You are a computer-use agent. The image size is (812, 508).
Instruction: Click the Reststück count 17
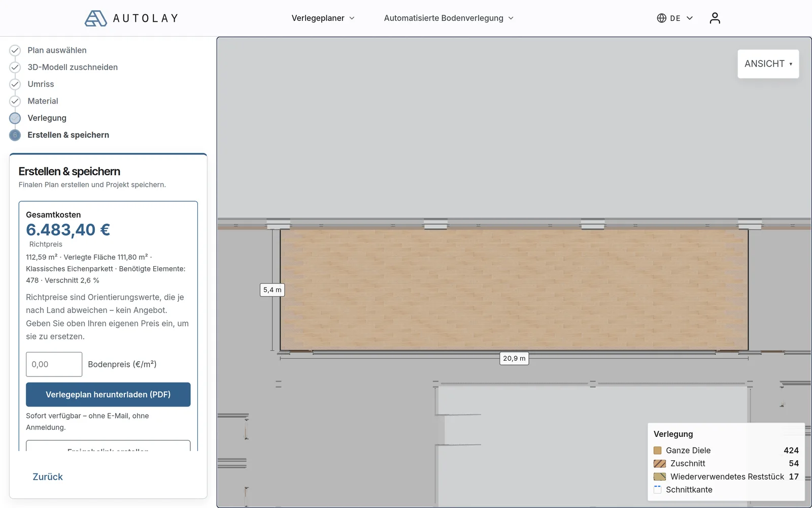click(794, 477)
